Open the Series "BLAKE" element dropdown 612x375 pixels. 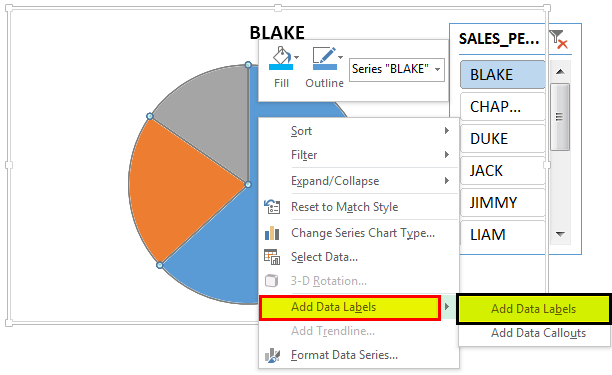(397, 69)
